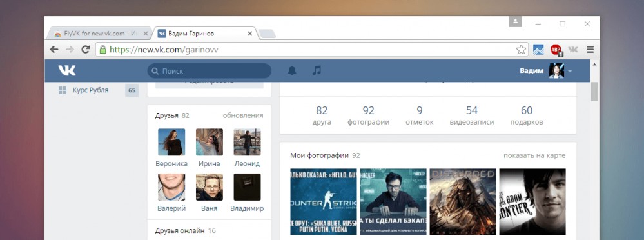Screen dimensions: 644x240
Task: Click the name Владимир
Action: [248, 208]
